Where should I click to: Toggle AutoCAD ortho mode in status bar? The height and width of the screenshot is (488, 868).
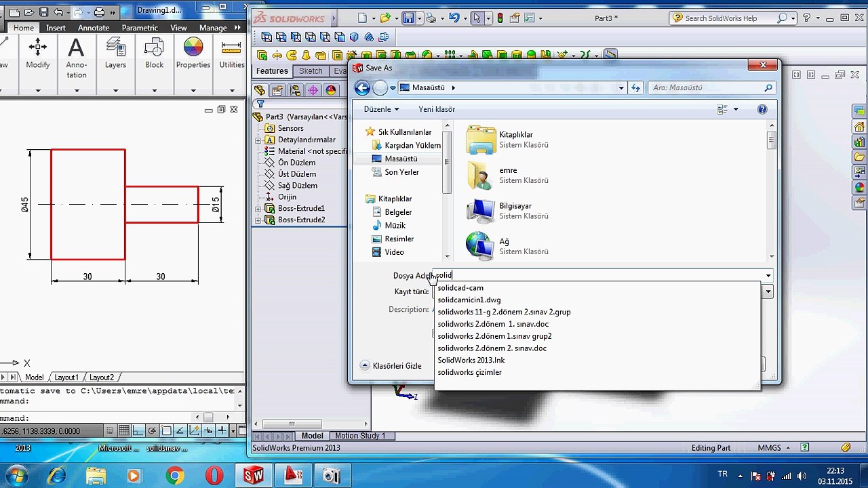tap(138, 430)
